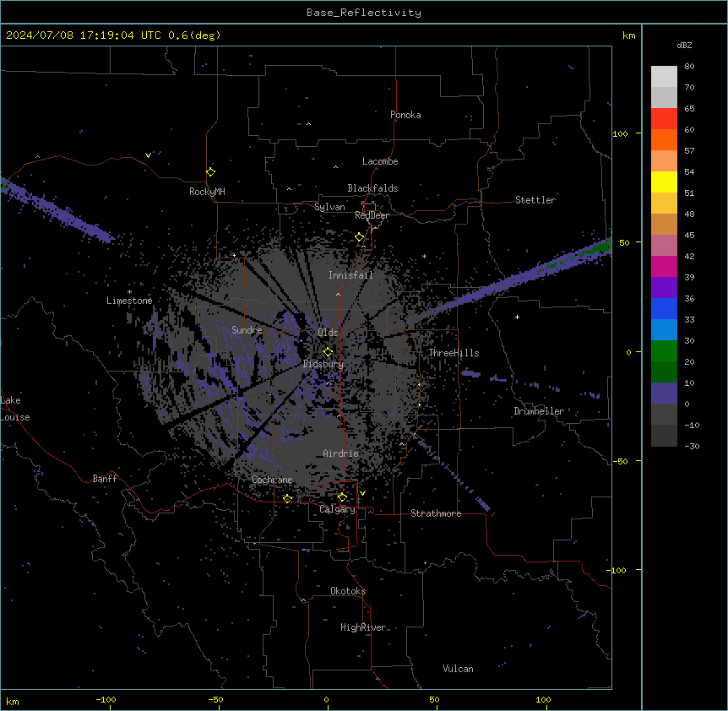Click the bright green 30-20 dBZ swatch
Image resolution: width=728 pixels, height=711 pixels.
[664, 351]
